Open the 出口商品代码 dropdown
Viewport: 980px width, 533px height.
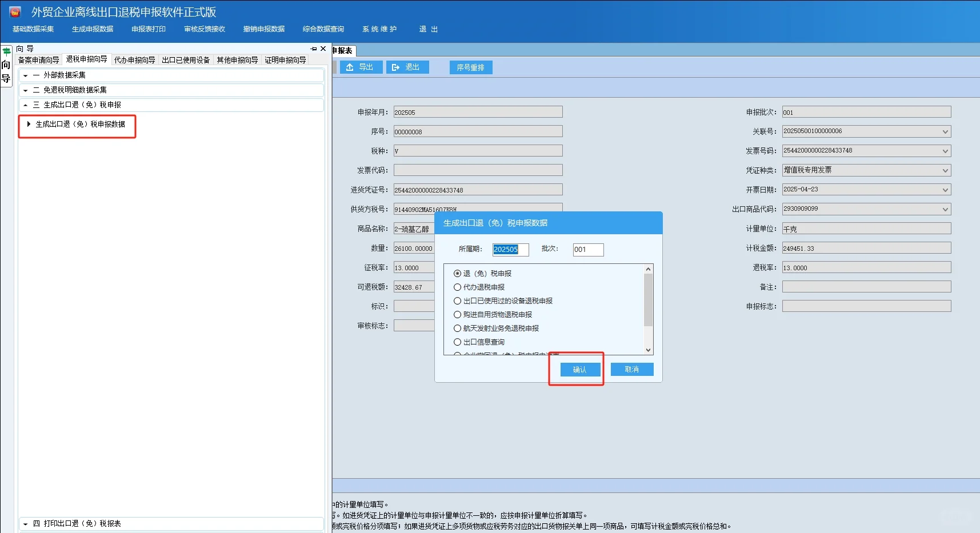pos(945,210)
